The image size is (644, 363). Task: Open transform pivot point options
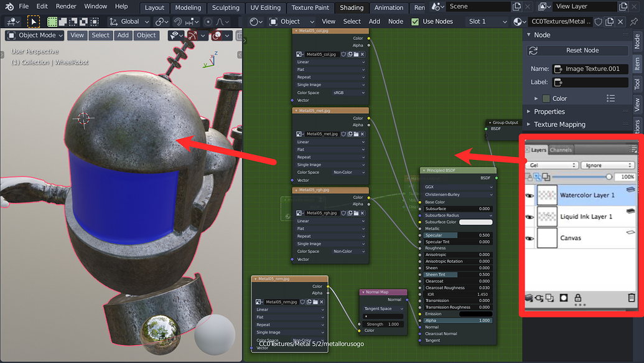161,21
